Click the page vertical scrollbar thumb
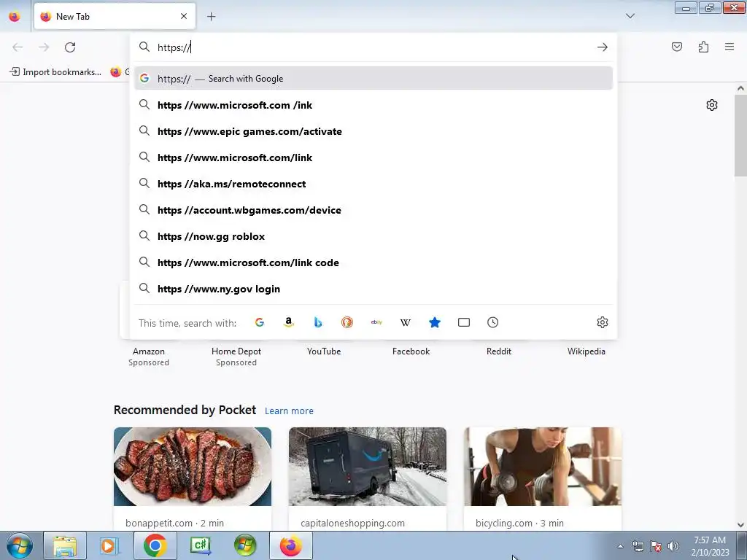Image resolution: width=747 pixels, height=560 pixels. point(740,135)
